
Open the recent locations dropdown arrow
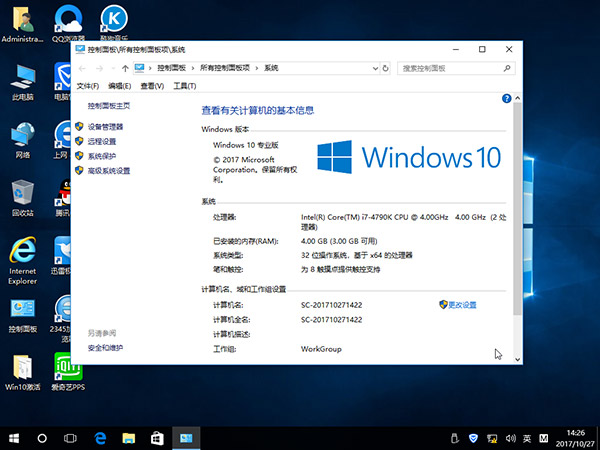pos(111,68)
